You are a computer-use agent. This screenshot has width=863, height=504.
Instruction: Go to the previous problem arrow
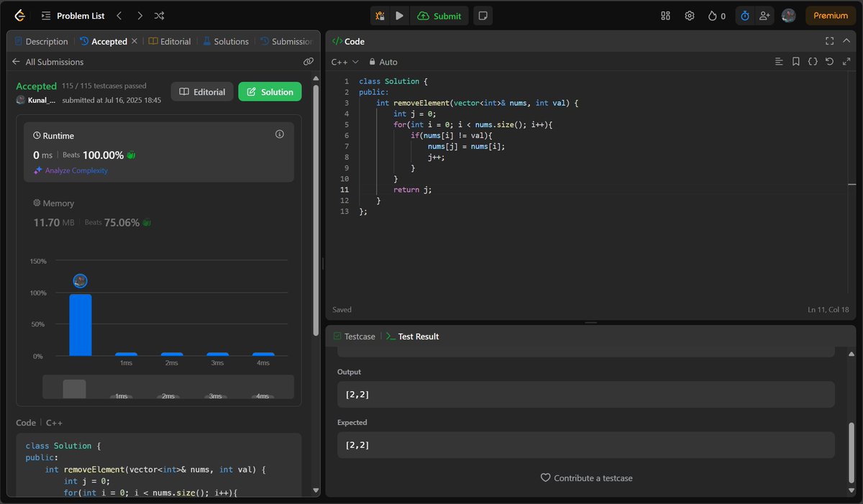coord(119,15)
